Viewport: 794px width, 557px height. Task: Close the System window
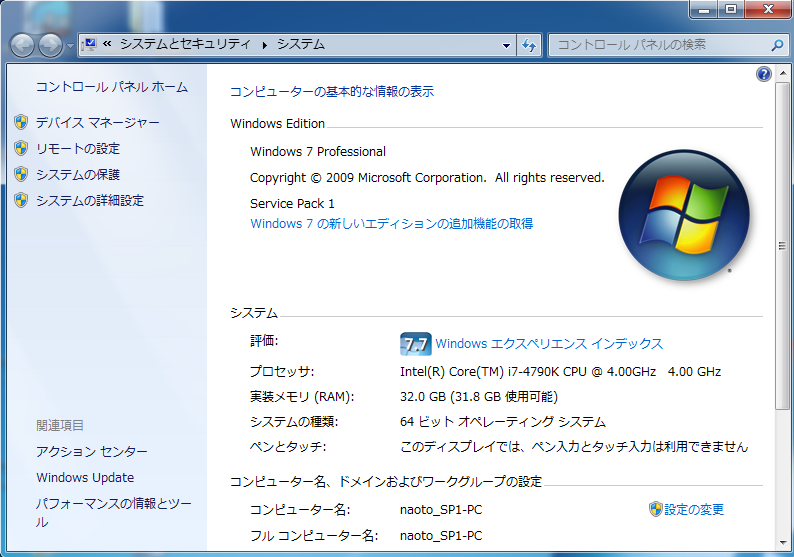coord(768,9)
